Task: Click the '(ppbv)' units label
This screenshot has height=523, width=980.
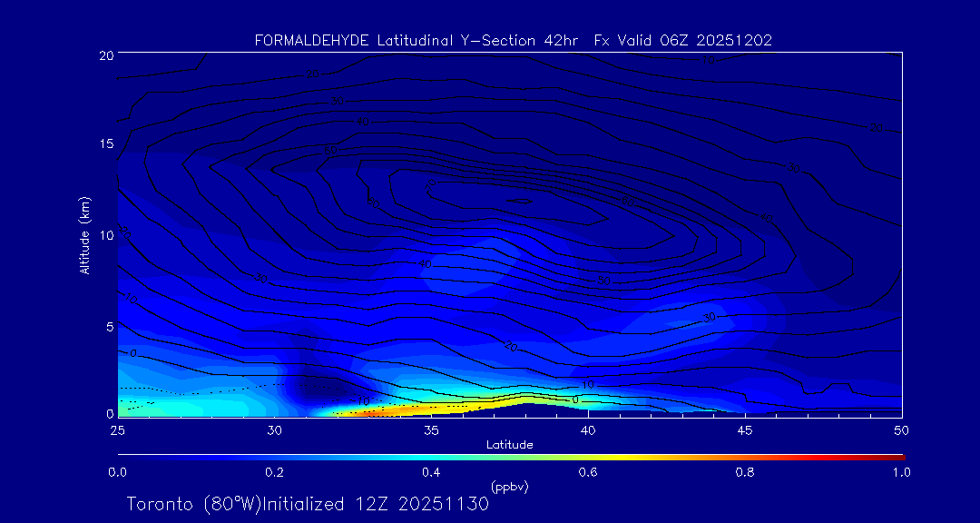Action: pyautogui.click(x=509, y=487)
